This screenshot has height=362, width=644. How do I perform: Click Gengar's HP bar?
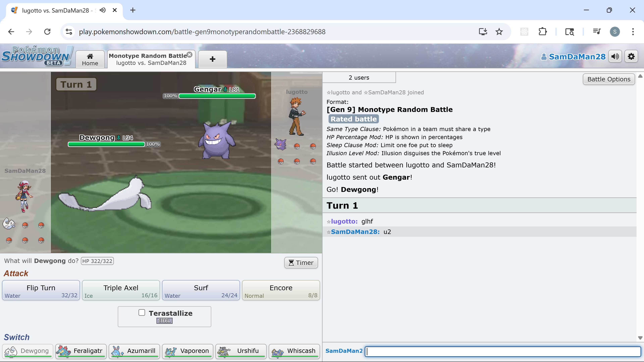pyautogui.click(x=217, y=96)
